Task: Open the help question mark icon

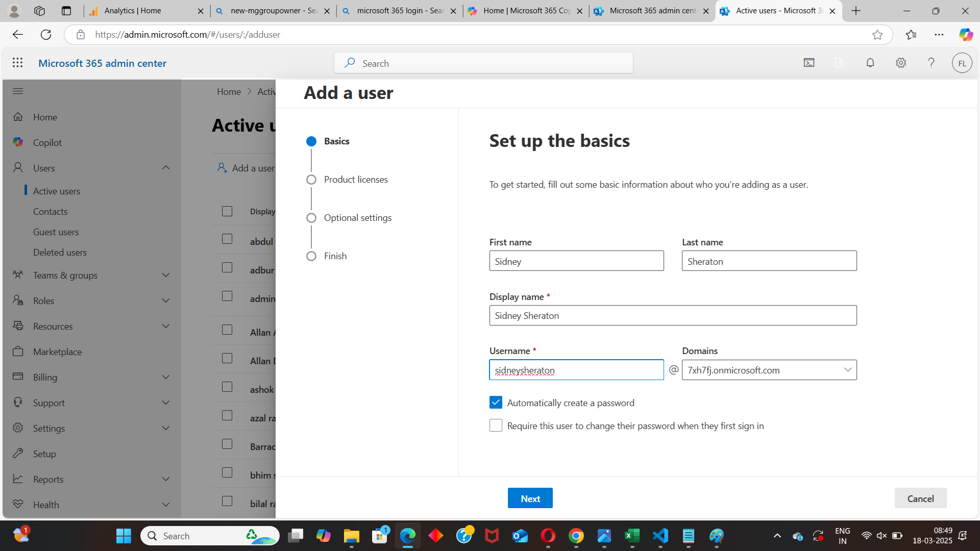Action: 931,63
